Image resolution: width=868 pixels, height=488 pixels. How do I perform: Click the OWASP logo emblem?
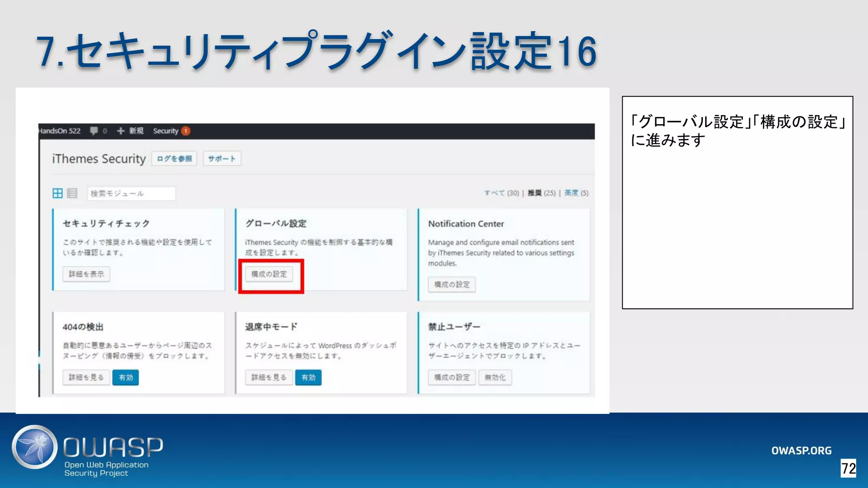(34, 447)
